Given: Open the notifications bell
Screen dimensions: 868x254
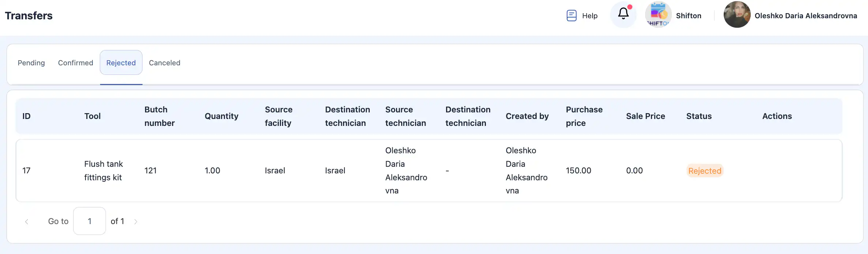Looking at the screenshot, I should [x=623, y=14].
